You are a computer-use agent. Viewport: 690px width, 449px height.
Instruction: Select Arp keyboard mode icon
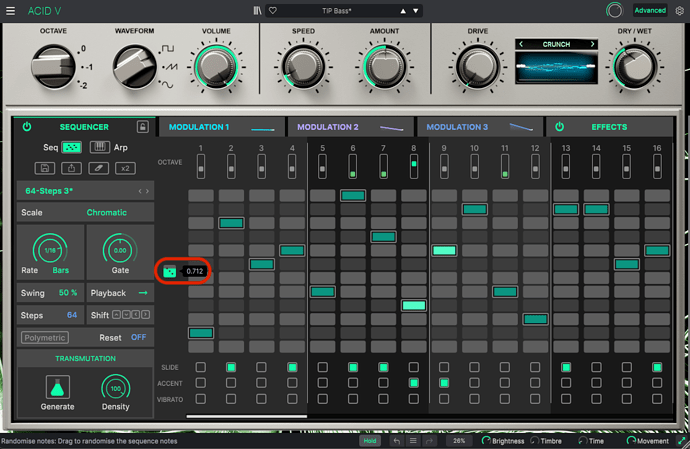(100, 147)
